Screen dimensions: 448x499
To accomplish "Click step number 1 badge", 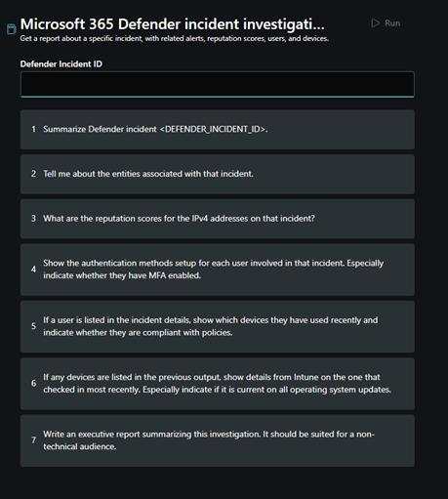I will 33,129.
